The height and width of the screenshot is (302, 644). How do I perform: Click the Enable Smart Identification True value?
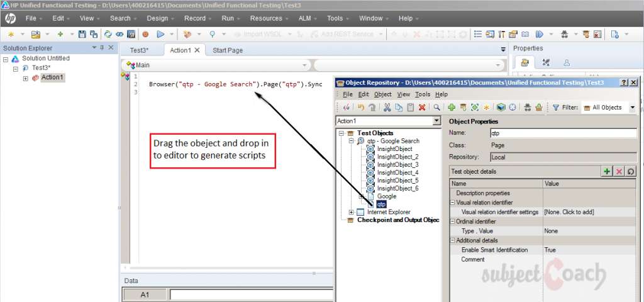pos(550,250)
